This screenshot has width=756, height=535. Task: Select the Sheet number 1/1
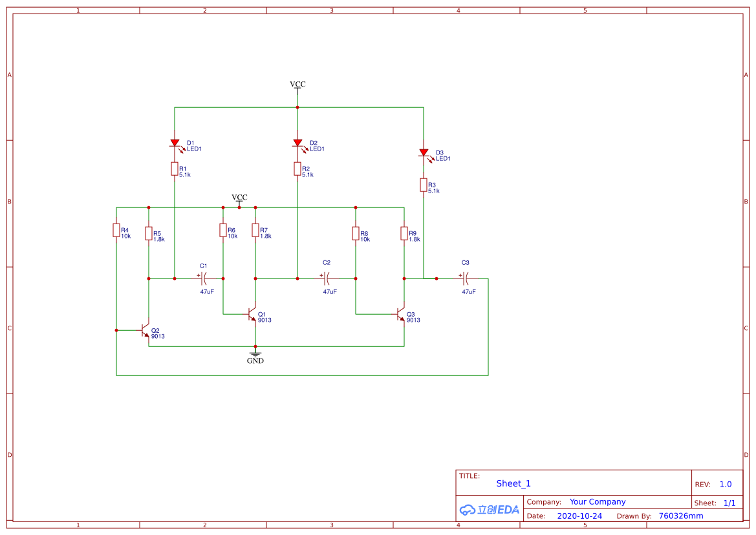(x=729, y=503)
